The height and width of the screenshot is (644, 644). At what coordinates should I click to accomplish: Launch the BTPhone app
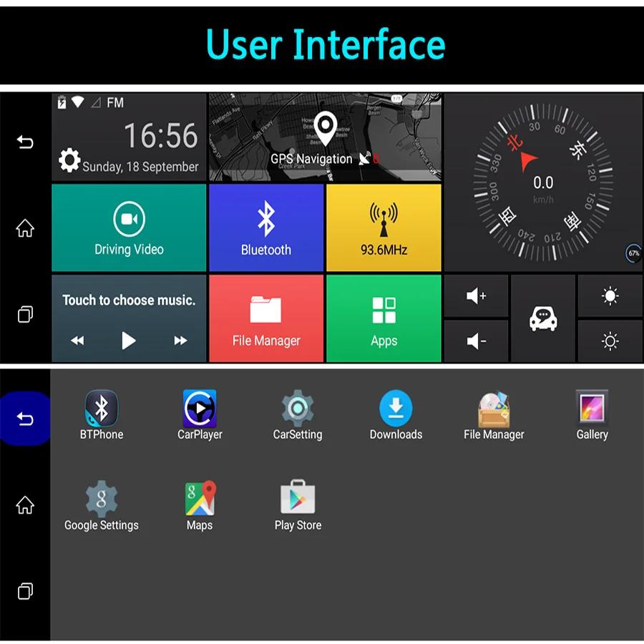(x=102, y=415)
